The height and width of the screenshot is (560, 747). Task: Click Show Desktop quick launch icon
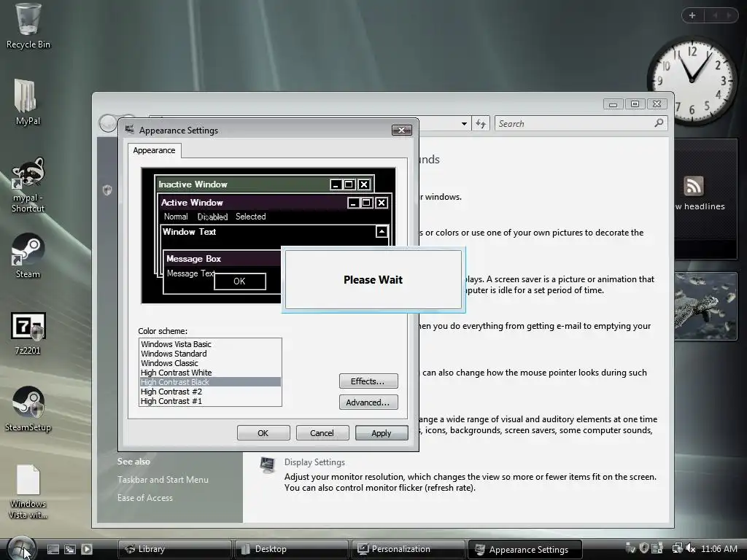point(53,549)
